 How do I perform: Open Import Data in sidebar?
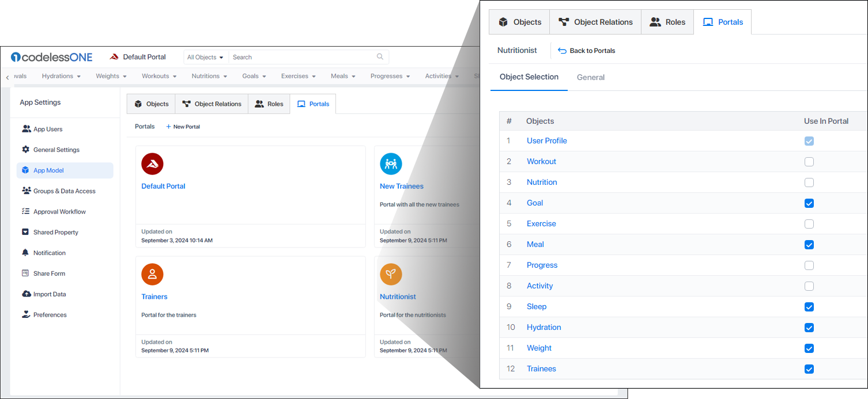pos(49,294)
